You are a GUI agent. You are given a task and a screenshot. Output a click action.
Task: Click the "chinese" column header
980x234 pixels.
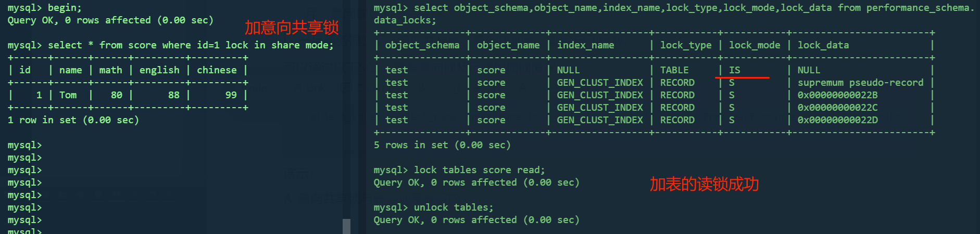tap(217, 70)
